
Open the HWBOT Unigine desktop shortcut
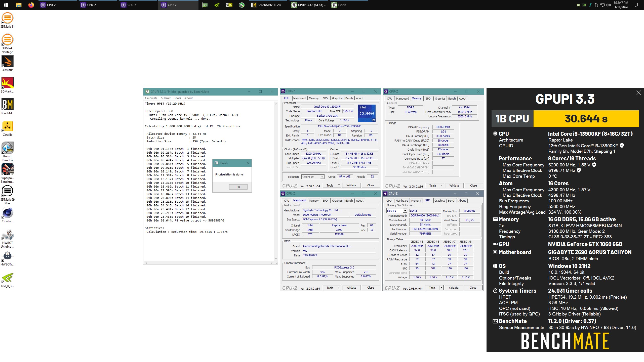click(x=8, y=238)
